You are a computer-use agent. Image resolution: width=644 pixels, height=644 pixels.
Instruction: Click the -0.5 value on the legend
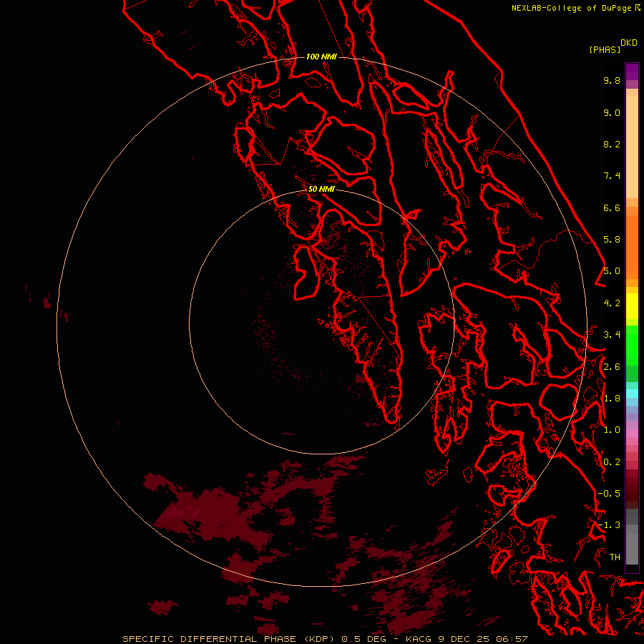(x=609, y=494)
